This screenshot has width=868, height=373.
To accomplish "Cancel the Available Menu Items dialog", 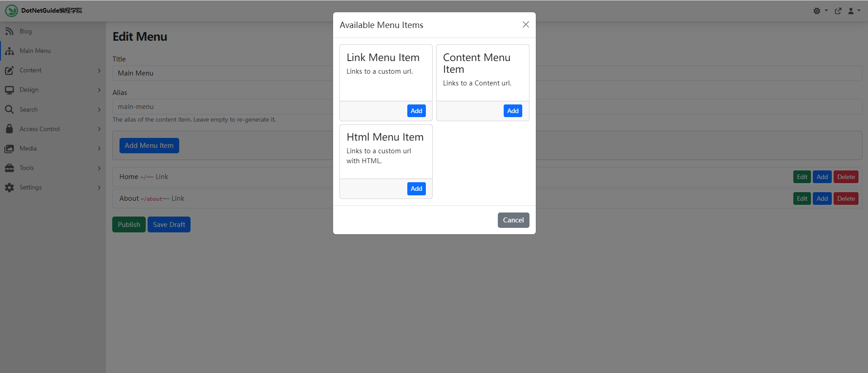I will 513,220.
